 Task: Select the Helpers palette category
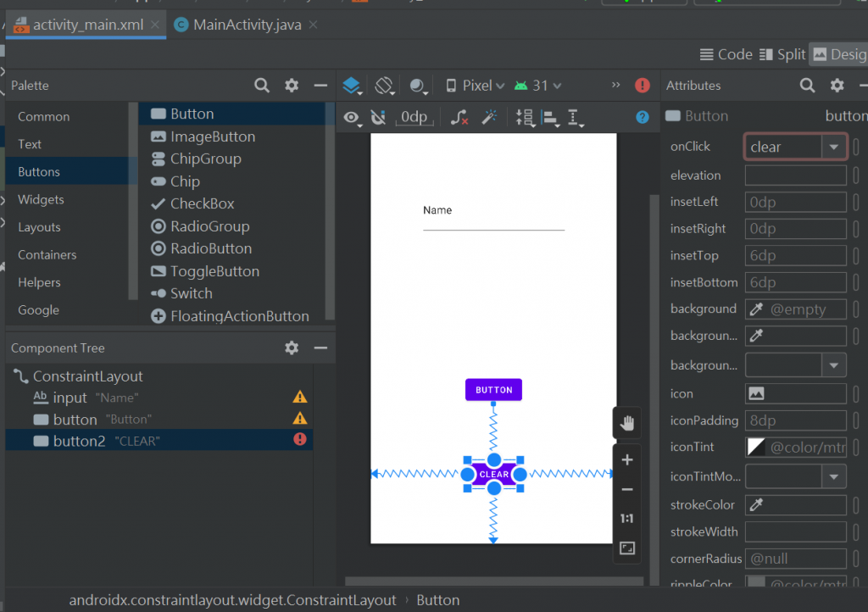click(39, 283)
